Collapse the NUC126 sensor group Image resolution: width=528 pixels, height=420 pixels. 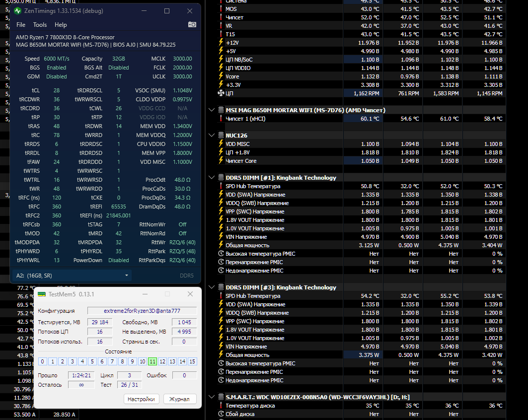[212, 136]
